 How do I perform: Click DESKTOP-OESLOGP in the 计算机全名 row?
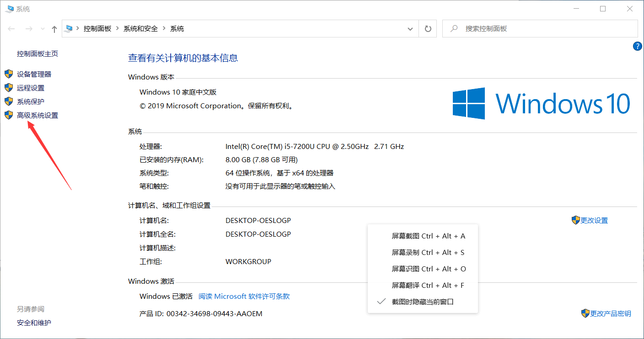258,234
